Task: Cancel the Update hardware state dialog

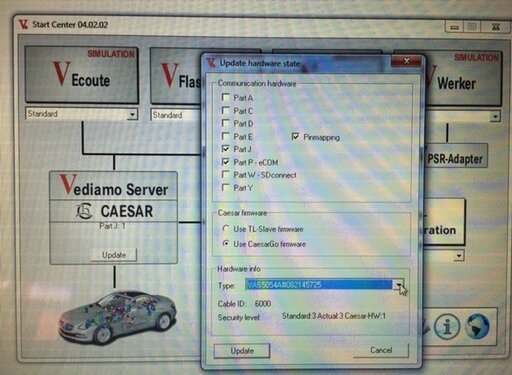Action: pyautogui.click(x=381, y=350)
